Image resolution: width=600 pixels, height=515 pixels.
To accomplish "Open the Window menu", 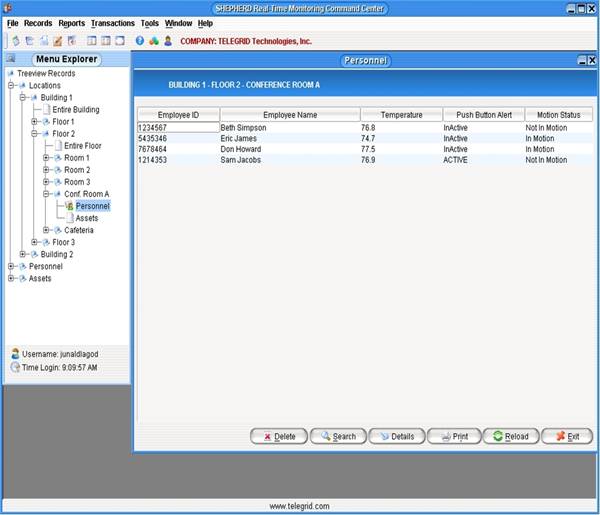I will click(178, 23).
